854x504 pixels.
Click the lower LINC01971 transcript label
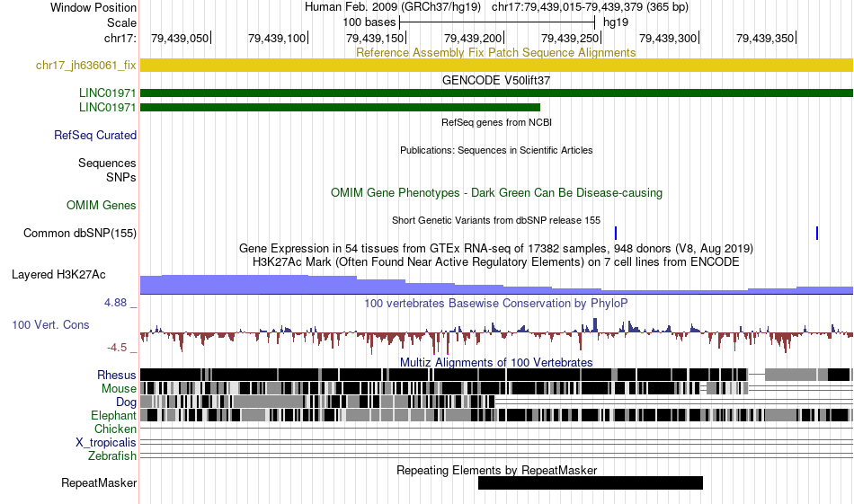pyautogui.click(x=107, y=107)
